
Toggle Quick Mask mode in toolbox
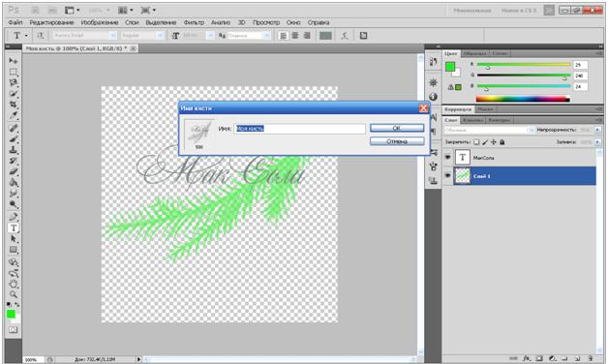(14, 329)
